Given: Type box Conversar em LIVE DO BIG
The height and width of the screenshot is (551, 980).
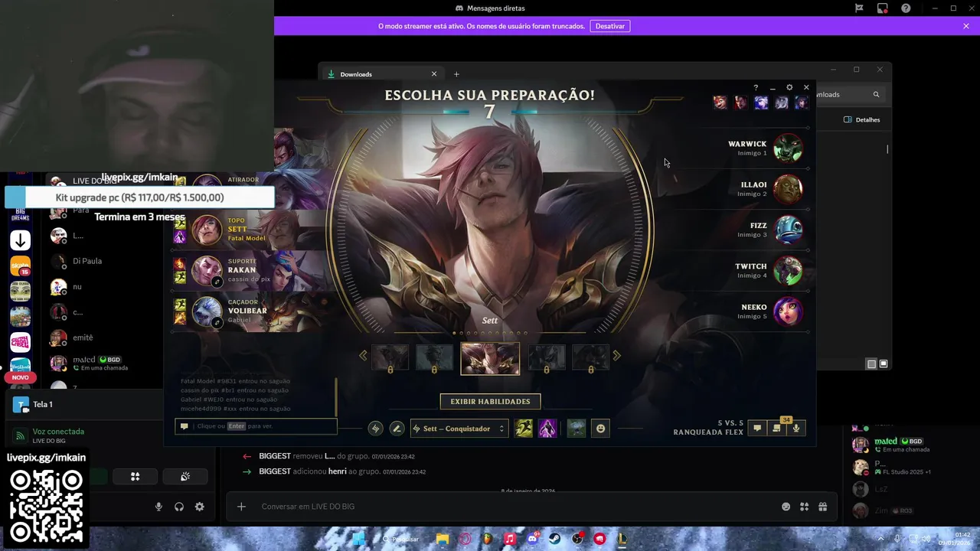Looking at the screenshot, I should [x=513, y=507].
